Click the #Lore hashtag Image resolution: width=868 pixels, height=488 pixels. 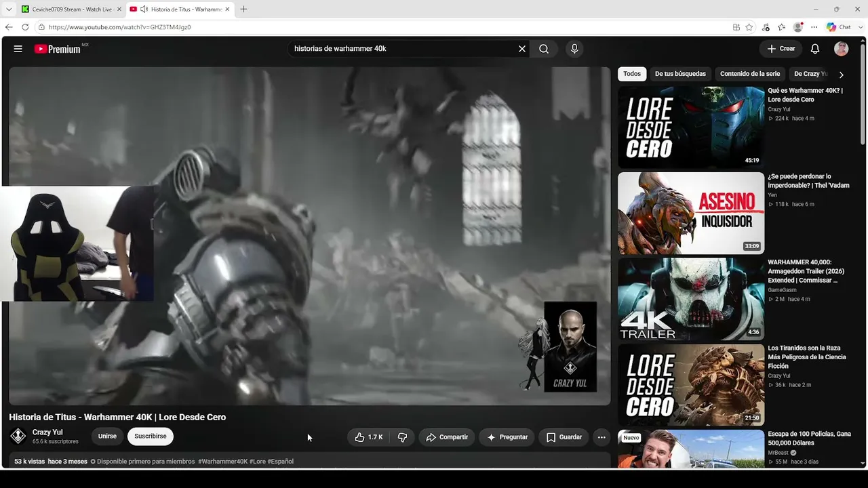point(257,462)
